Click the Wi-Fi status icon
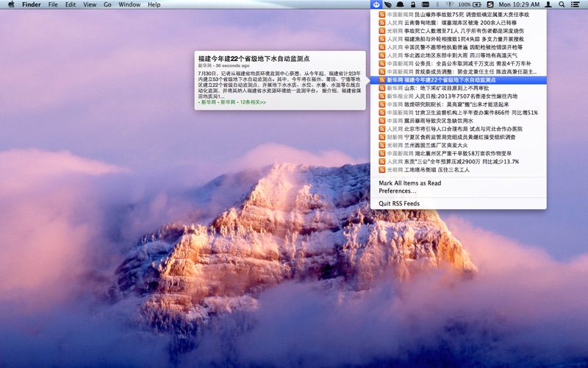 tap(449, 4)
